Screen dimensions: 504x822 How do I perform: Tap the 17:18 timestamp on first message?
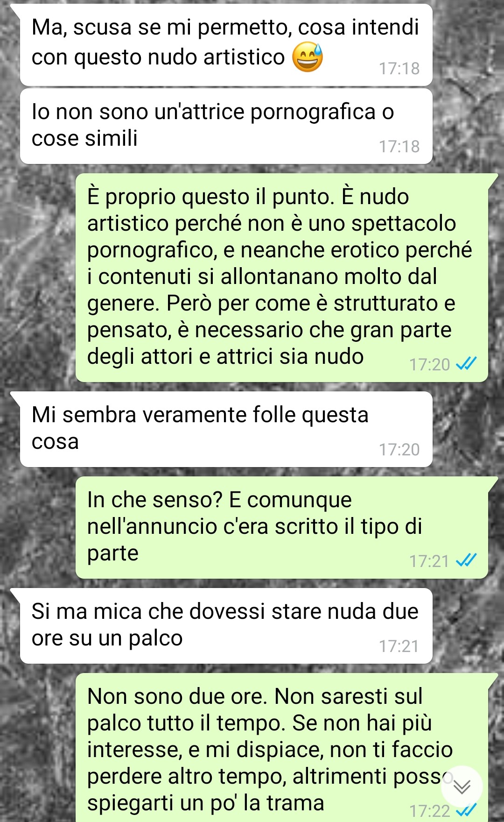(x=399, y=69)
